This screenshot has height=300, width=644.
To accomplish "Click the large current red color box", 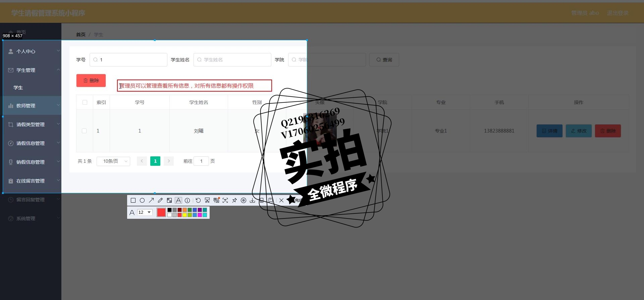I will click(x=161, y=212).
